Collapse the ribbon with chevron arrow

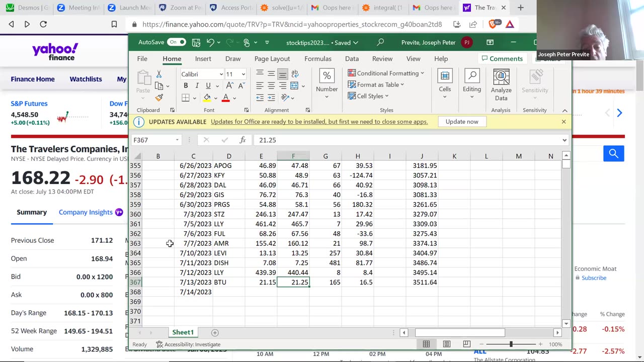tap(565, 111)
